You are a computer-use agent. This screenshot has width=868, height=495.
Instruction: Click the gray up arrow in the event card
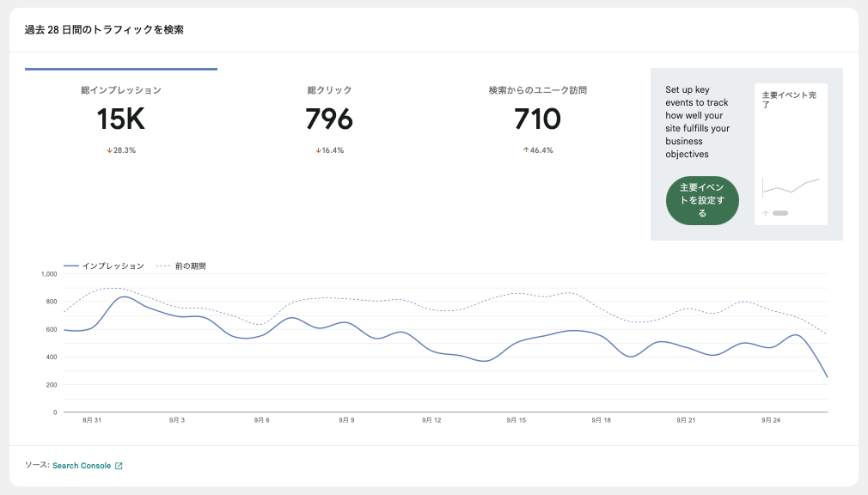[765, 213]
